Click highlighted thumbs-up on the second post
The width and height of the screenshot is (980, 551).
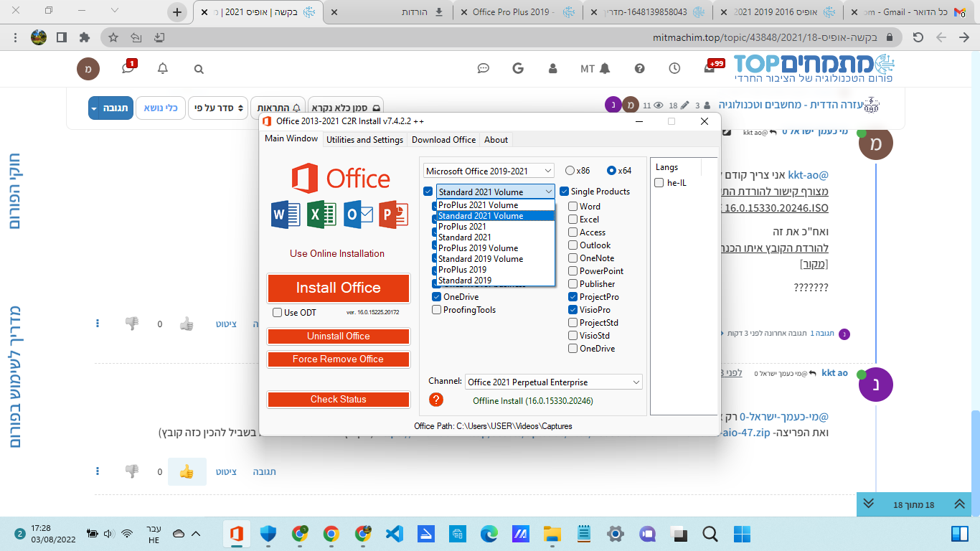[x=187, y=471]
